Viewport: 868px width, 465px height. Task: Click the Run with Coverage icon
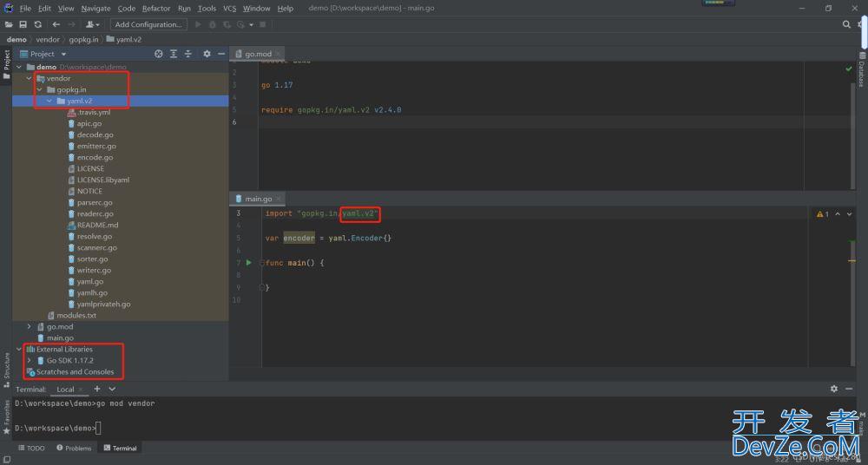227,24
